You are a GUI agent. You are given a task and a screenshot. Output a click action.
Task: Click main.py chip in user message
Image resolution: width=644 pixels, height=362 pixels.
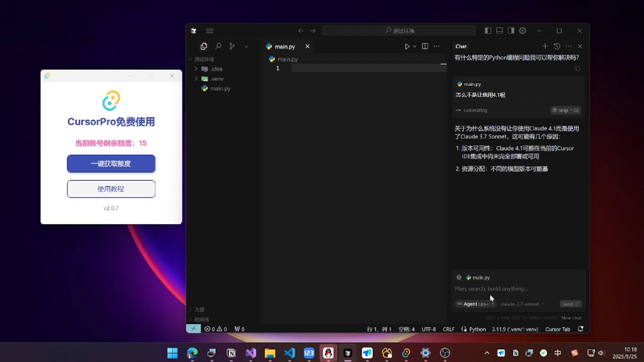tap(469, 84)
